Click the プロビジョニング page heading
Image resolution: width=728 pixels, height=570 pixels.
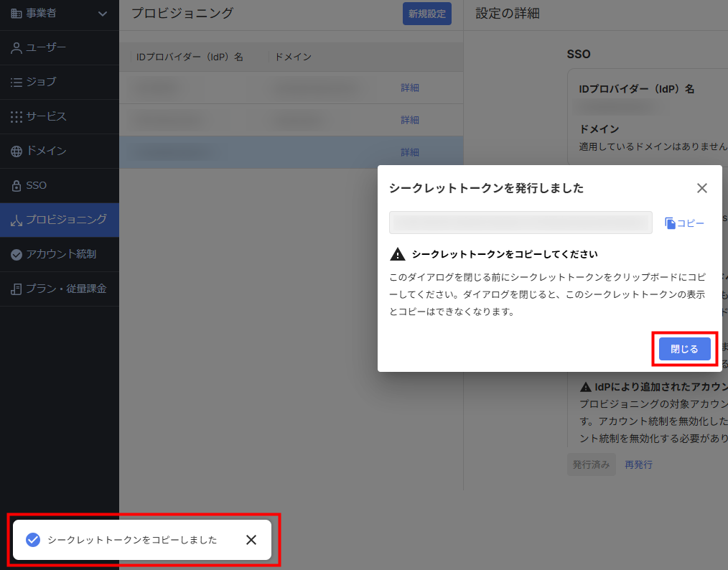(x=182, y=13)
